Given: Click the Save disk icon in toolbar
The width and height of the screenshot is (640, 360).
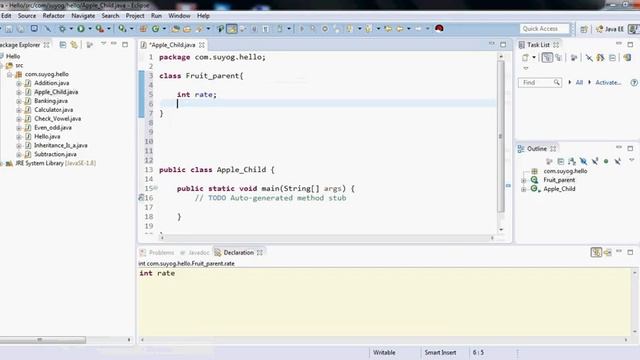Looking at the screenshot, I should point(9,29).
